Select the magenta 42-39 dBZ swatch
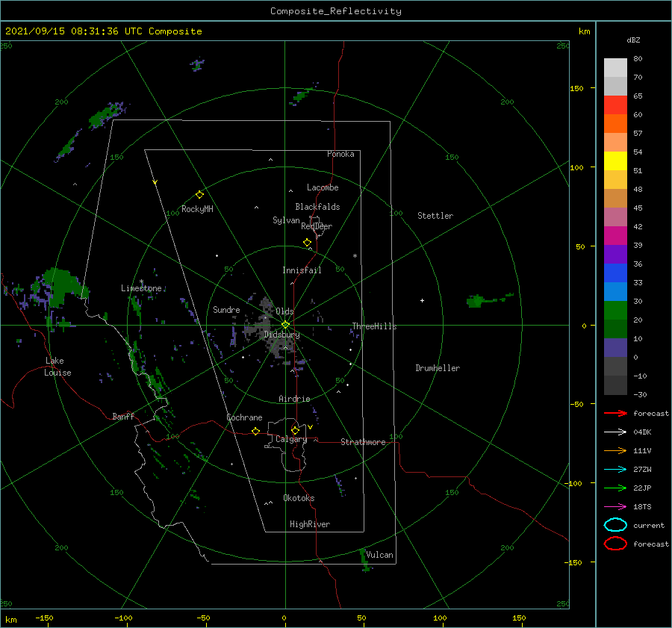The height and width of the screenshot is (628, 672). pyautogui.click(x=615, y=236)
